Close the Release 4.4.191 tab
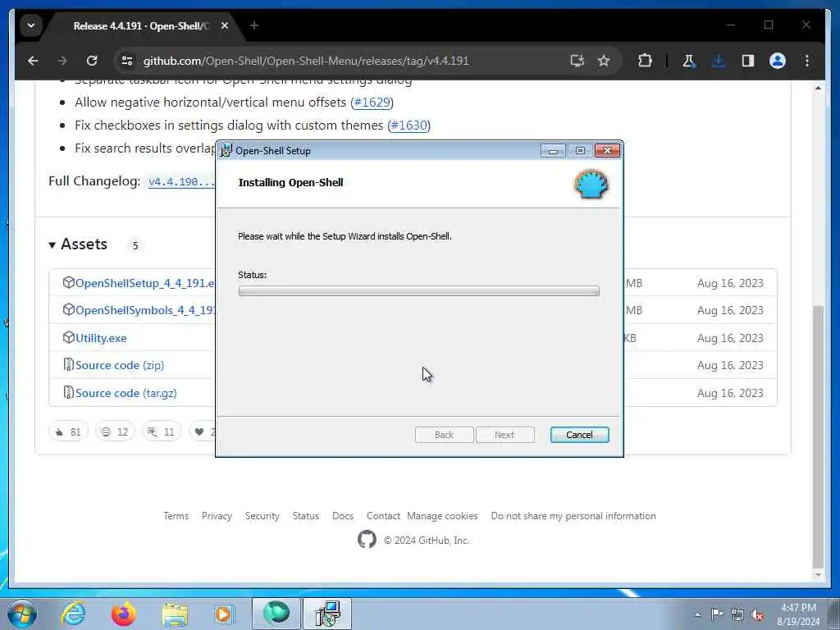This screenshot has width=840, height=630. coord(225,25)
